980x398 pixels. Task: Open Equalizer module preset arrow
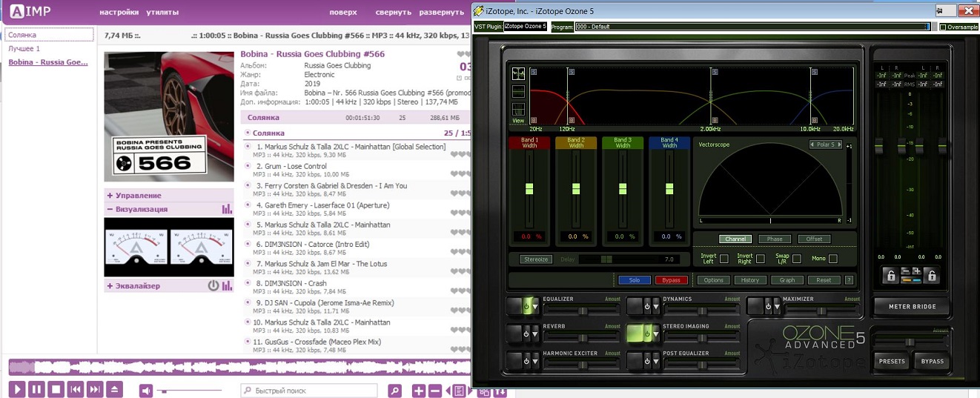click(x=536, y=306)
